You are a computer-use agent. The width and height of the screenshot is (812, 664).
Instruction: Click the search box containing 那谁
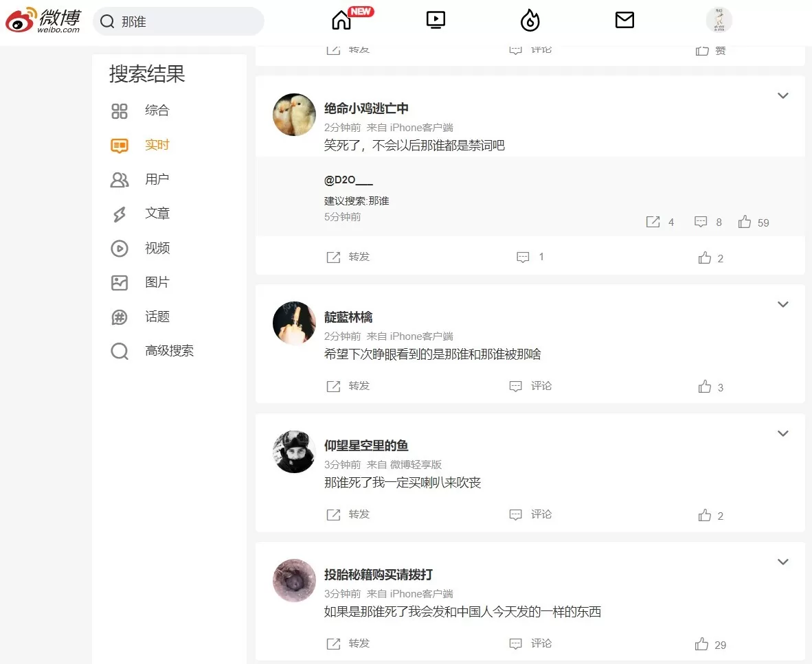pyautogui.click(x=179, y=21)
